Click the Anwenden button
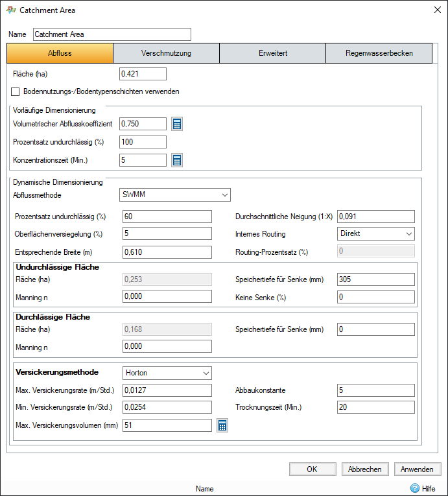 coord(418,469)
